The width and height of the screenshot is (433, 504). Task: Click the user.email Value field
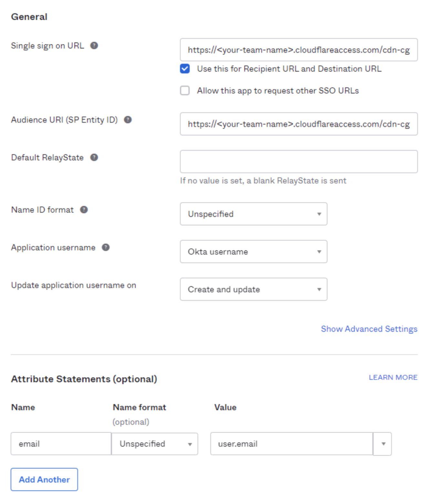(290, 444)
